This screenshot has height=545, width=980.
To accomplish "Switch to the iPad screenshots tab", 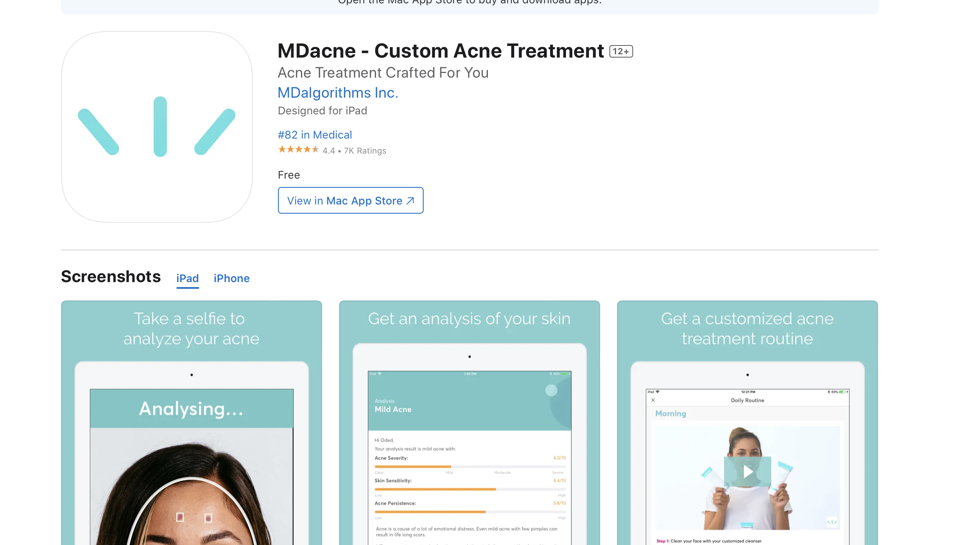I will click(x=187, y=278).
